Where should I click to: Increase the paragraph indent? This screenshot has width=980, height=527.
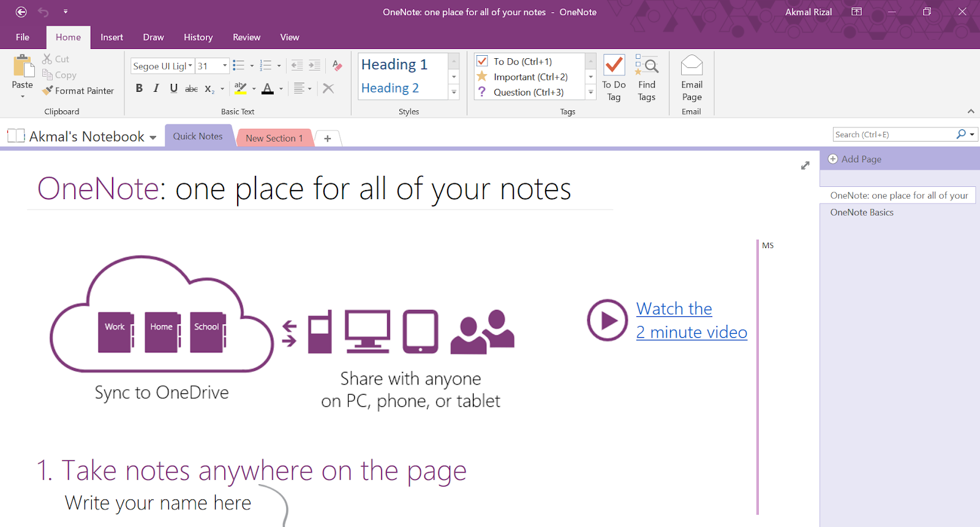314,66
